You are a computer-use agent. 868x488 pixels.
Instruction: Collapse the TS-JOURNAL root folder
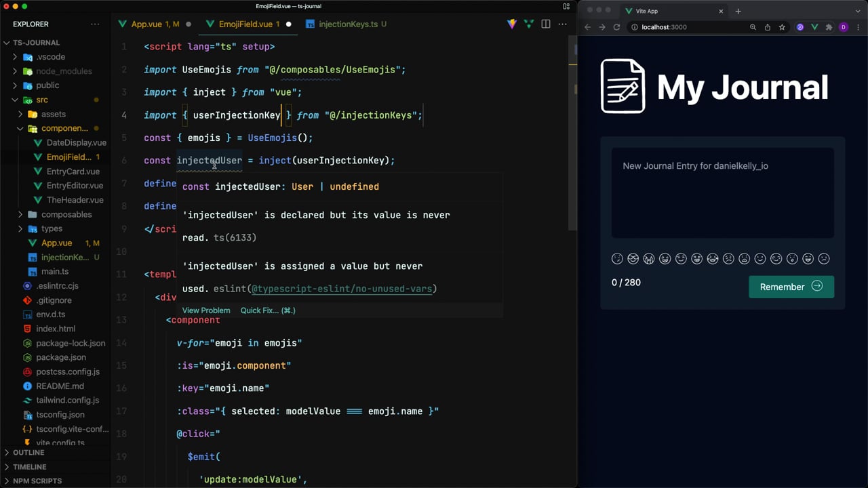7,42
